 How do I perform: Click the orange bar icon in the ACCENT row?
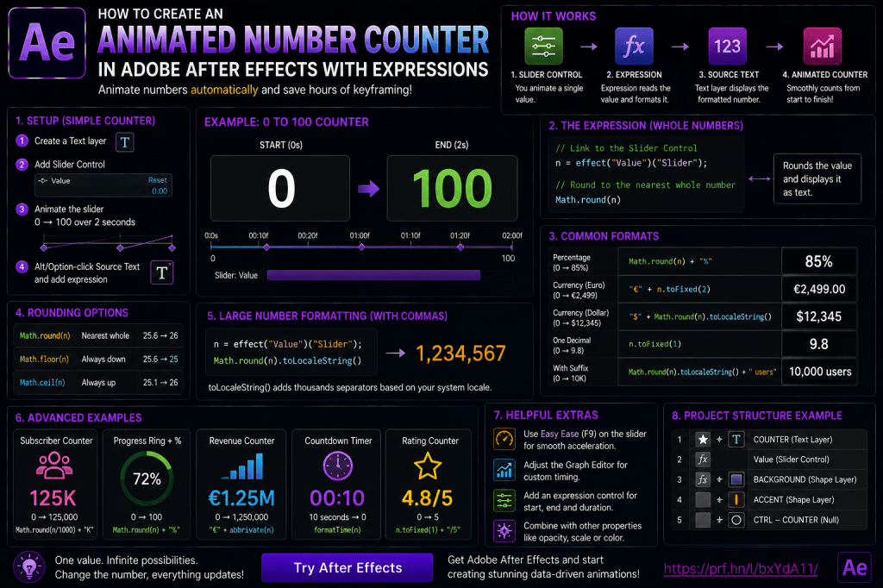click(x=736, y=499)
